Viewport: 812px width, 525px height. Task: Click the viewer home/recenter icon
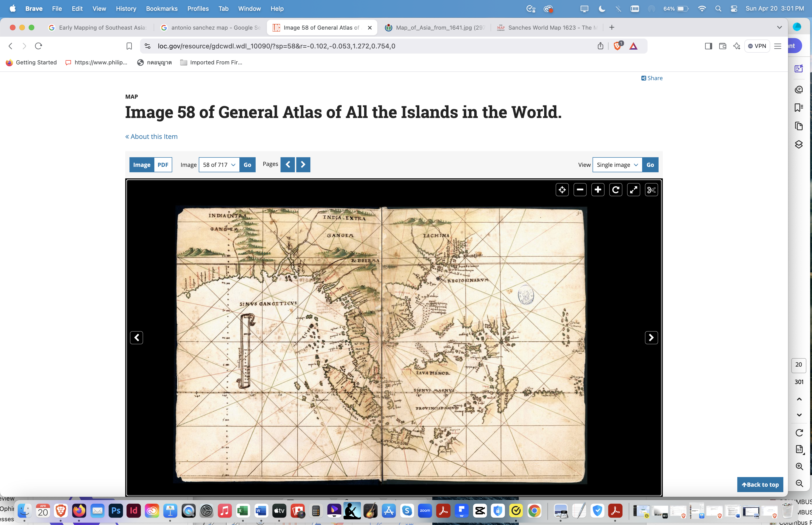click(562, 190)
